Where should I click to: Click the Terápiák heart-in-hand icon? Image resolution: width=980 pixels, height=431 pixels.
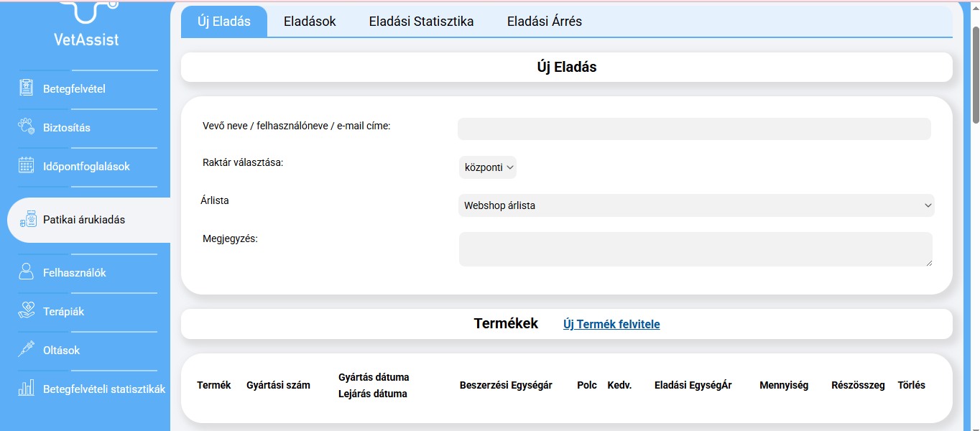click(x=27, y=311)
